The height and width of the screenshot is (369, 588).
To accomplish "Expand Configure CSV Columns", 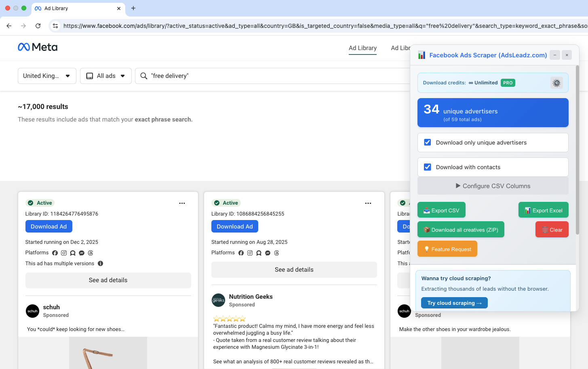I will (493, 186).
